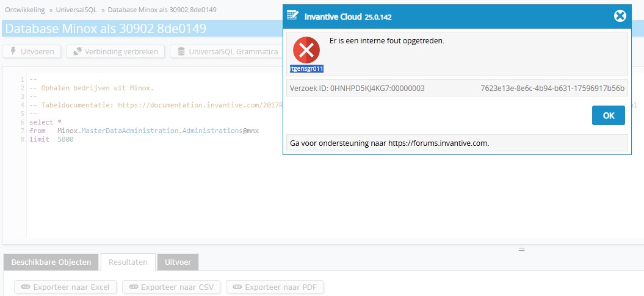Open the Uitvoer tab
The image size is (644, 296).
[178, 262]
